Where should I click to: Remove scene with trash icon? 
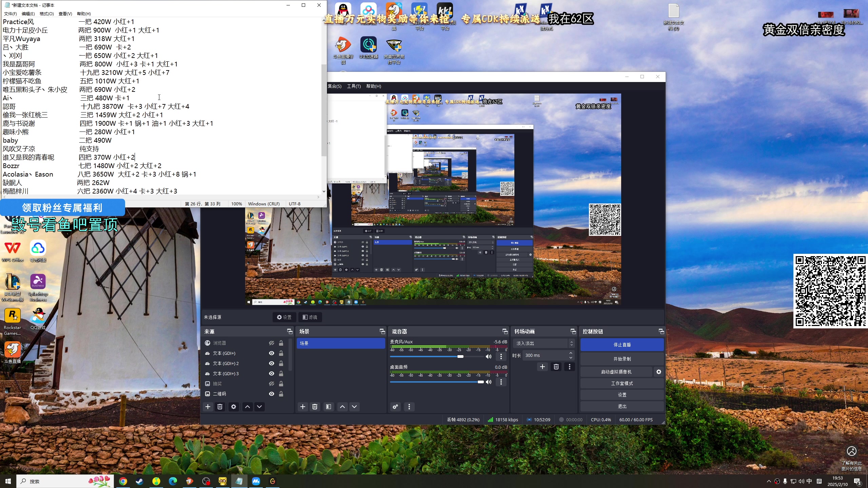315,407
